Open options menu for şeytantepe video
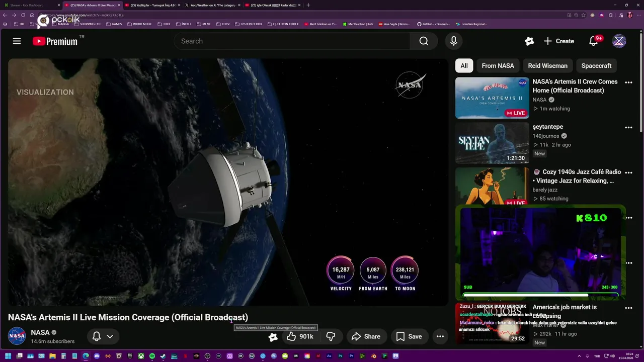644x362 pixels. click(628, 128)
